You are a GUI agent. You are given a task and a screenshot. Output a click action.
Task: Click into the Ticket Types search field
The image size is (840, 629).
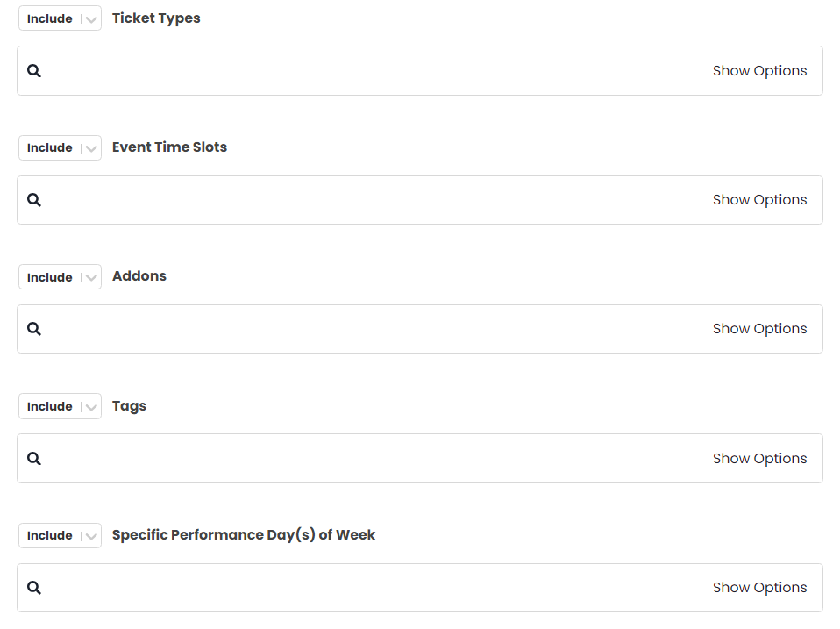click(351, 70)
